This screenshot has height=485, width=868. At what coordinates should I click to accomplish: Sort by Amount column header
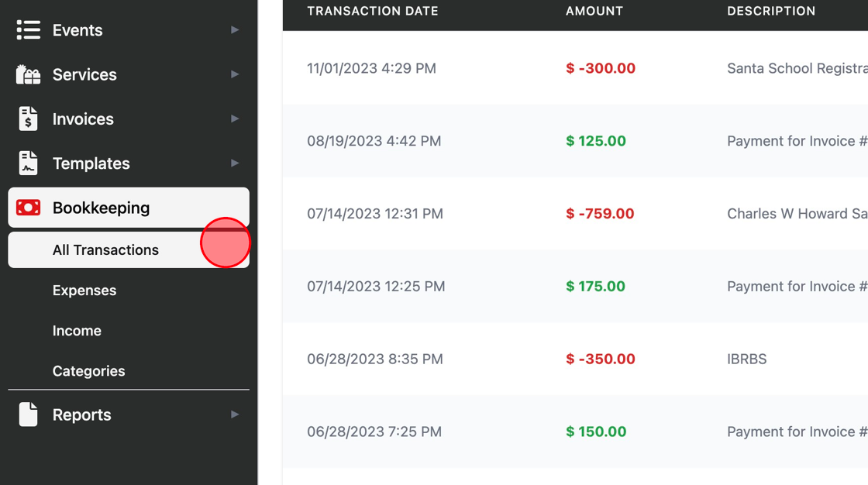pos(594,11)
